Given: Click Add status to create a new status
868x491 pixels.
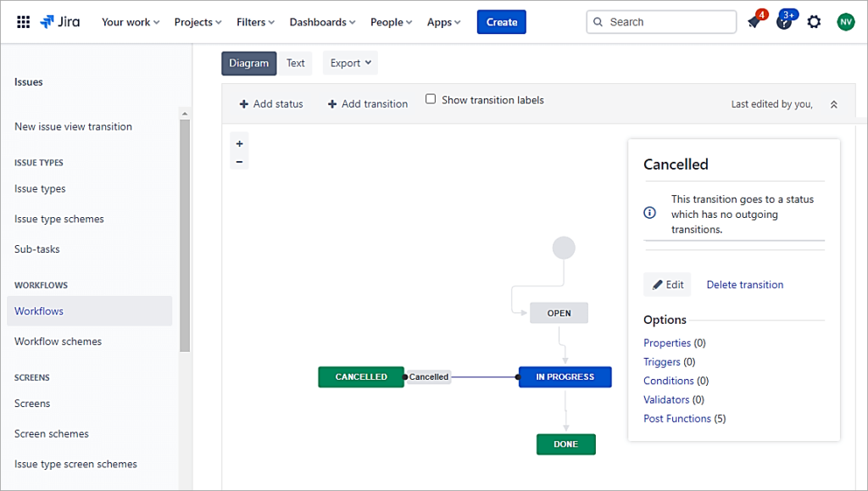Looking at the screenshot, I should pyautogui.click(x=271, y=103).
